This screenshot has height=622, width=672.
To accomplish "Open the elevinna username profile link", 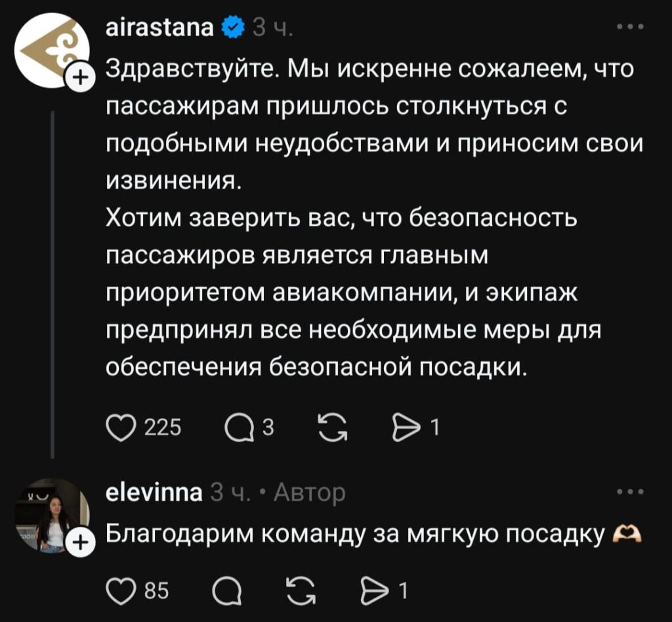I will coord(154,492).
